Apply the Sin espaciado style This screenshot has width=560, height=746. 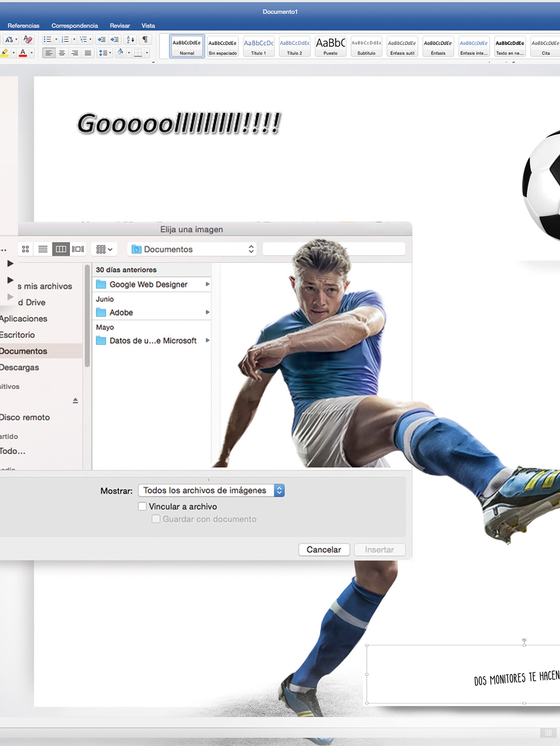tap(223, 46)
